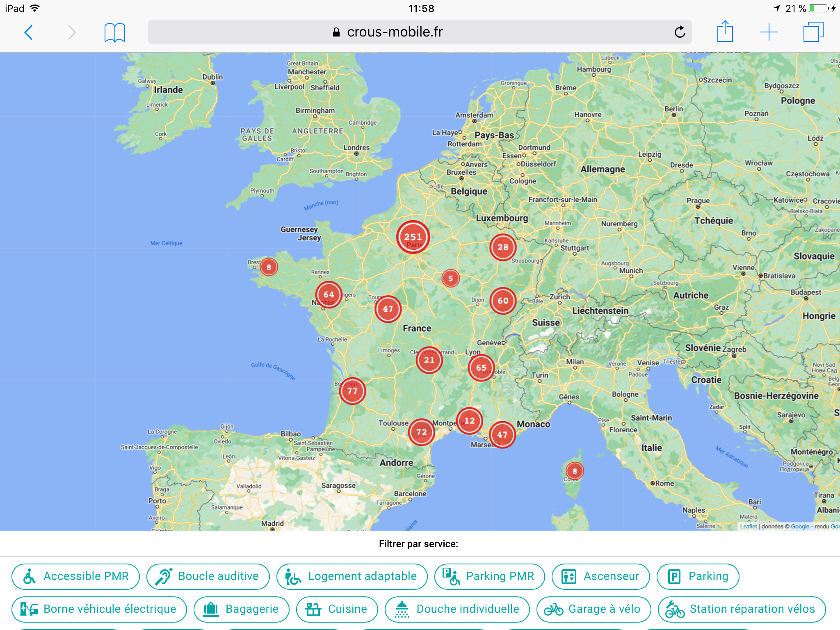This screenshot has height=630, width=840.
Task: Open the 64 cluster over Nantes
Action: pyautogui.click(x=329, y=294)
